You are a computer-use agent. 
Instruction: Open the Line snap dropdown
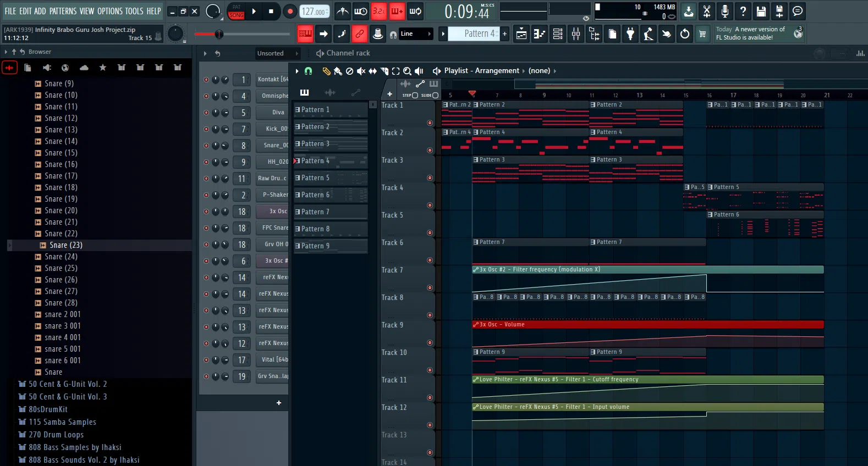coord(416,34)
